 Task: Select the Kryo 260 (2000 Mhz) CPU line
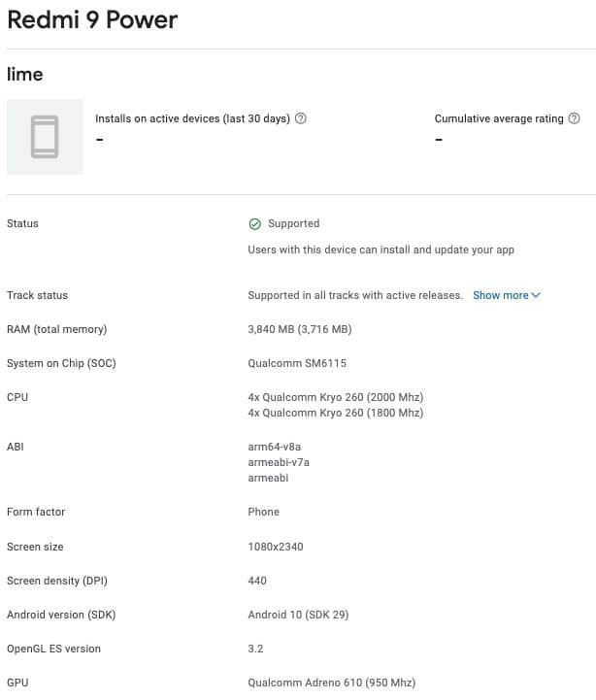click(x=336, y=397)
